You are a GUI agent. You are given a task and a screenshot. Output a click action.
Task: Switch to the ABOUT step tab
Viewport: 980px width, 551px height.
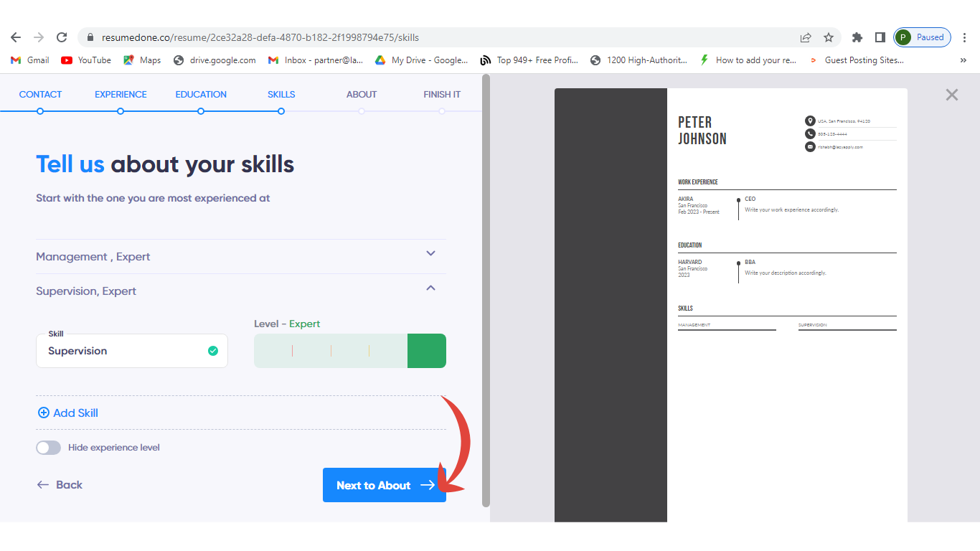[x=362, y=95]
